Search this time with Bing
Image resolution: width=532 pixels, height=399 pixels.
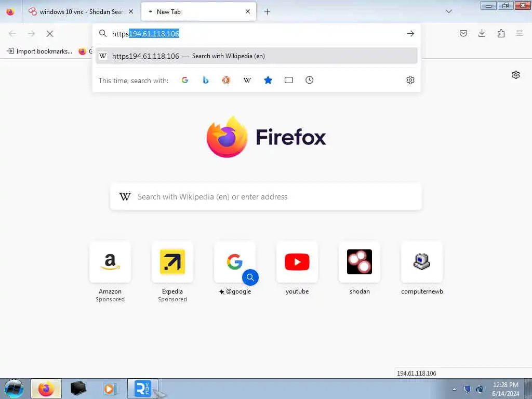coord(206,80)
